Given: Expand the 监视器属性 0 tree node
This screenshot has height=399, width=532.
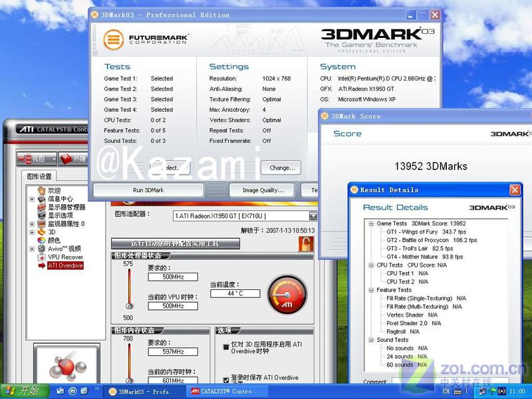Looking at the screenshot, I should pos(32,224).
